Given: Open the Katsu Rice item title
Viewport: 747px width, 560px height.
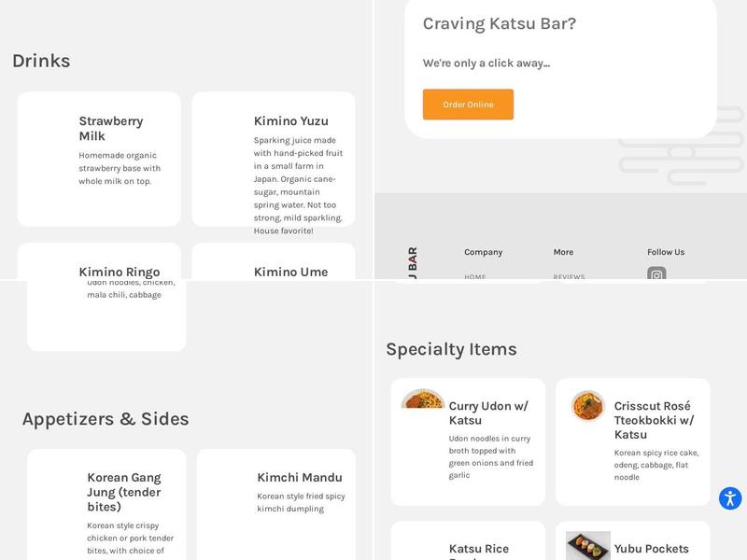Looking at the screenshot, I should tap(478, 549).
